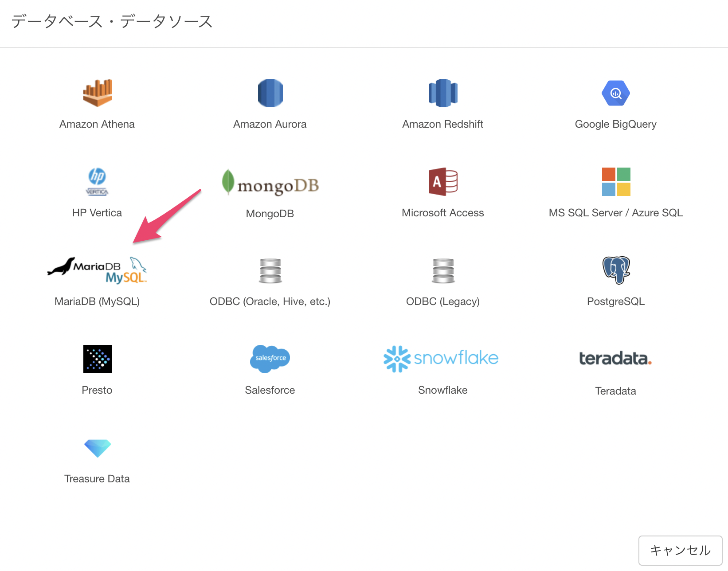Select the MS SQL Server / Azure SQL label
The image size is (728, 571).
coord(616,213)
